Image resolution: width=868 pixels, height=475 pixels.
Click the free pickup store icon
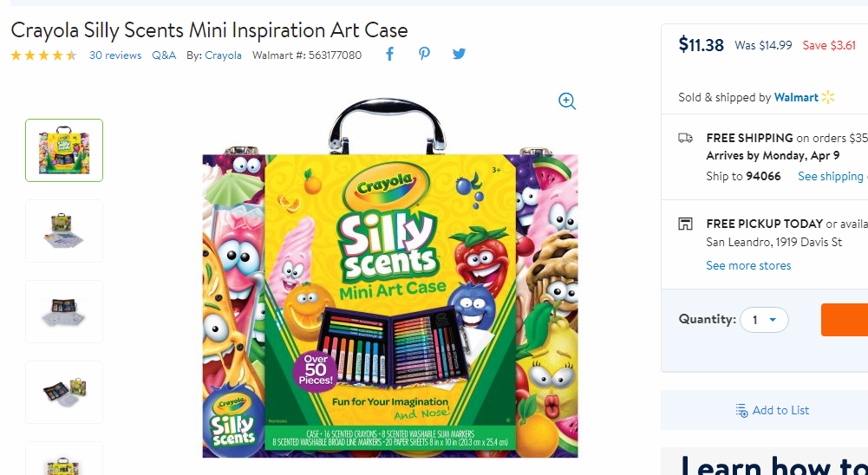point(685,224)
